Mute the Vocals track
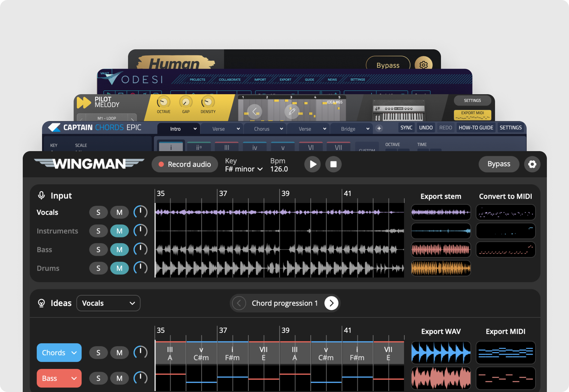 pos(119,212)
